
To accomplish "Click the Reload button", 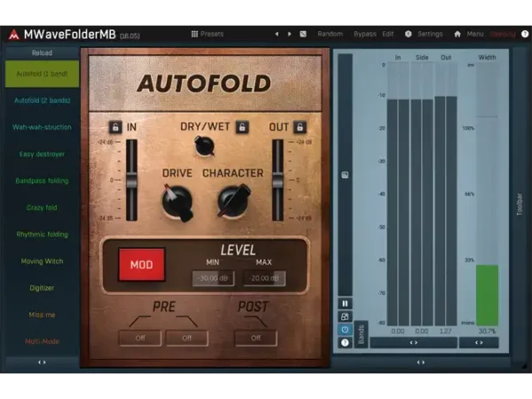I will click(x=42, y=53).
